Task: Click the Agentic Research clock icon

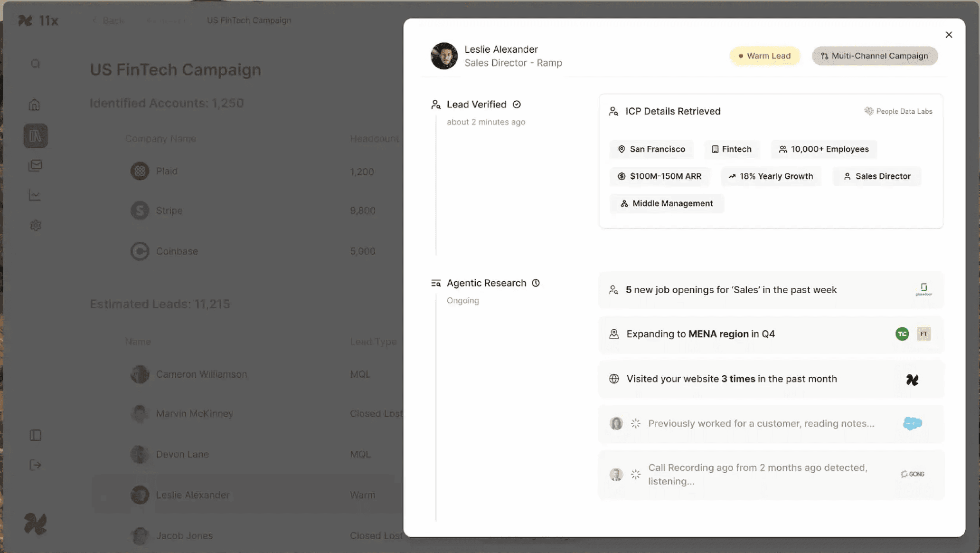Action: (x=536, y=283)
